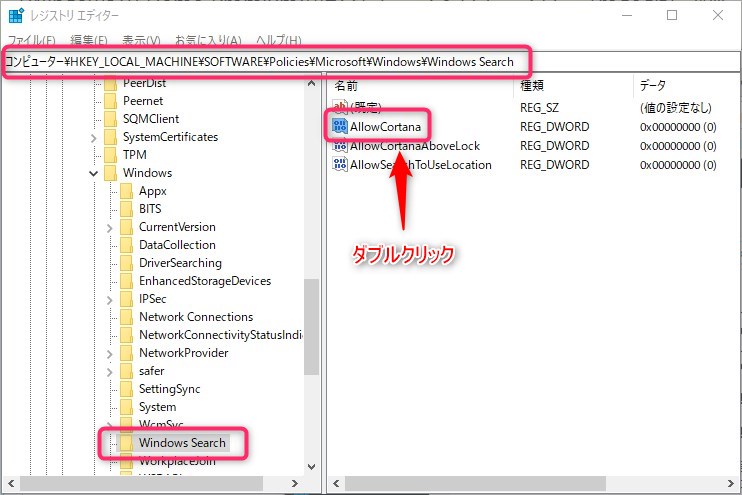
Task: Select the AllowCortana DWORD value icon
Action: point(340,126)
